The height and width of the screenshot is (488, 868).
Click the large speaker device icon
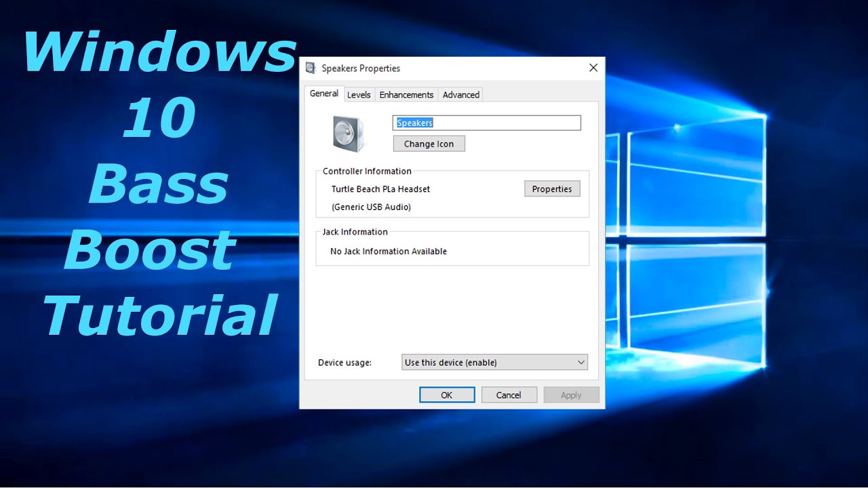(349, 134)
